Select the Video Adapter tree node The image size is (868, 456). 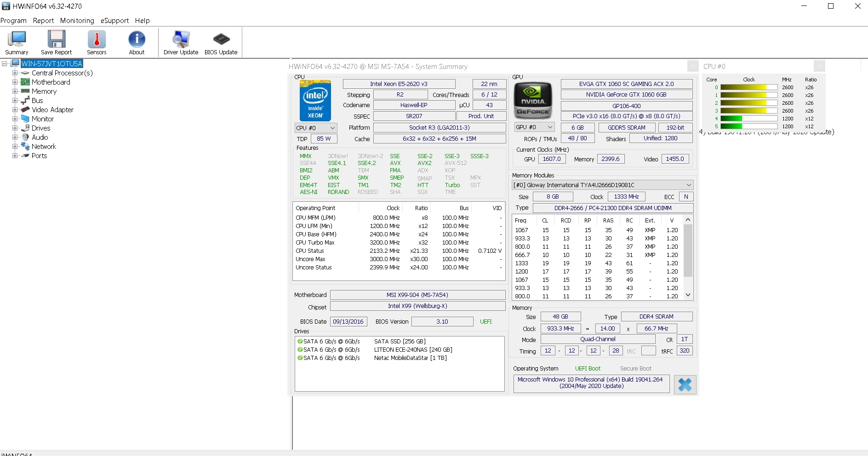(x=52, y=110)
